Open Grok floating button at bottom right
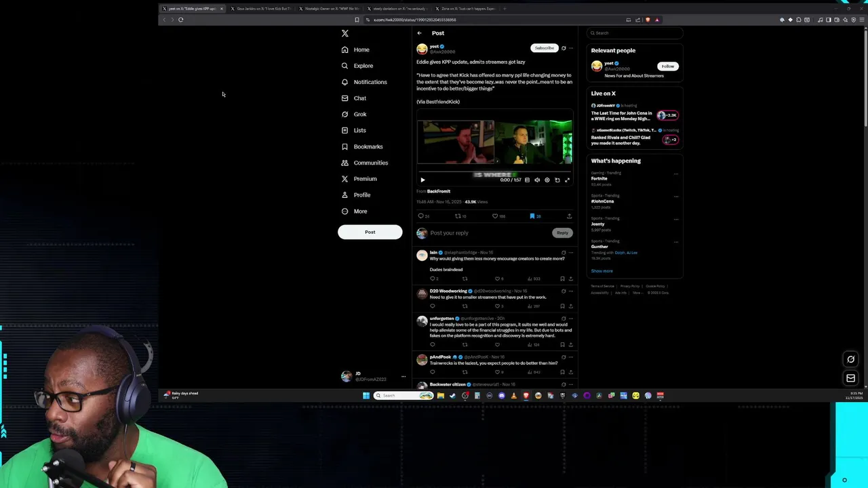The image size is (868, 488). pos(850,359)
